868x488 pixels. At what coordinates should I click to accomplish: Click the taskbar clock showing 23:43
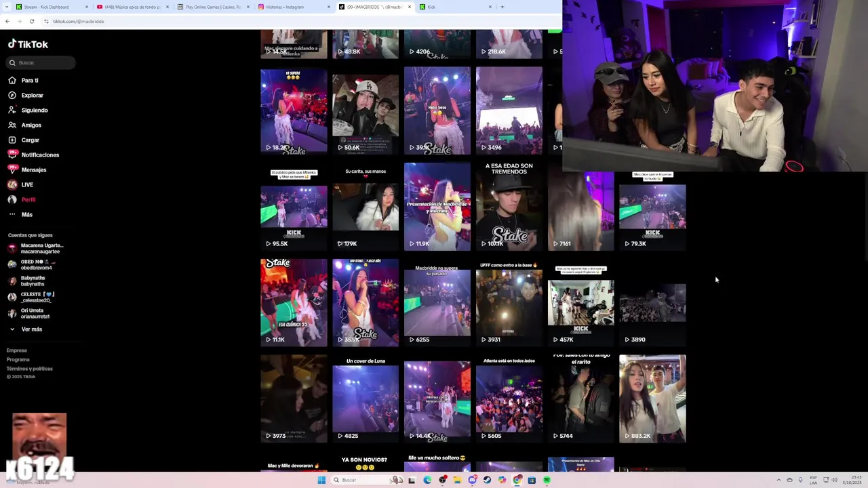(853, 480)
